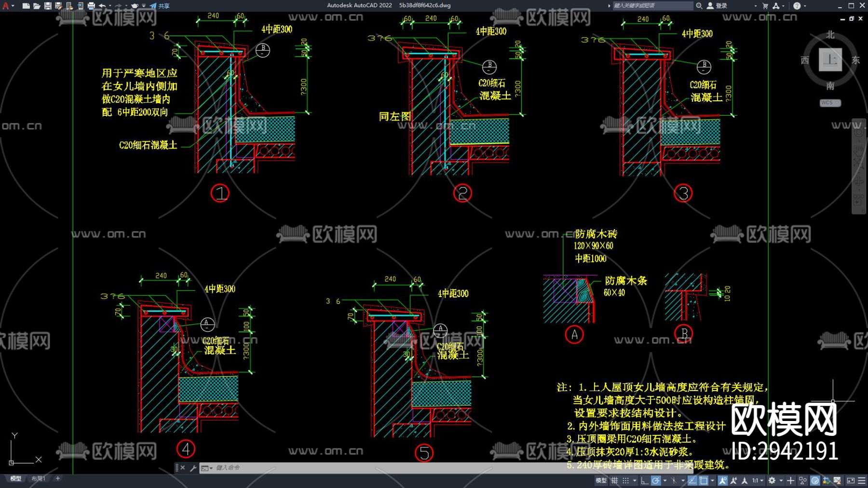Click the 北 north label on ViewCube
The image size is (868, 488).
(x=830, y=35)
